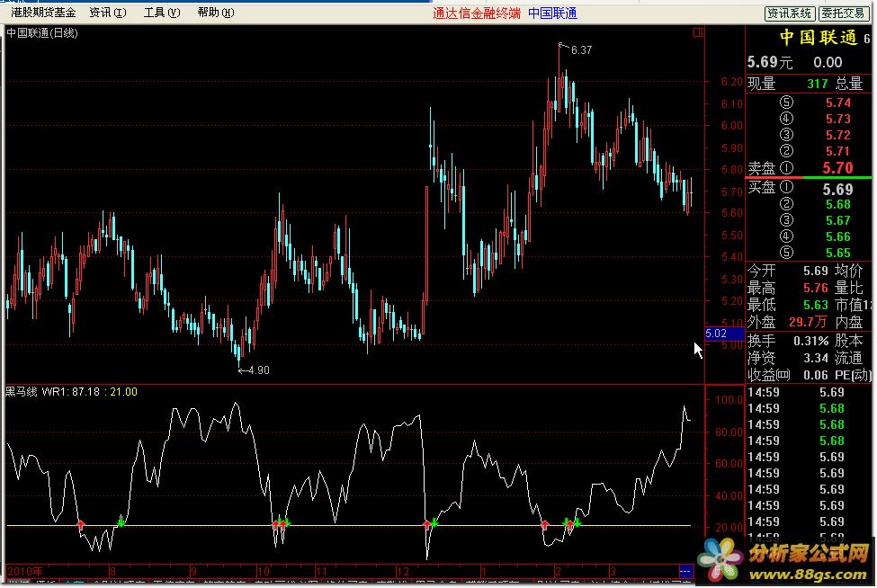877x588 pixels.
Task: Open the 帮助(H) menu
Action: 215,13
